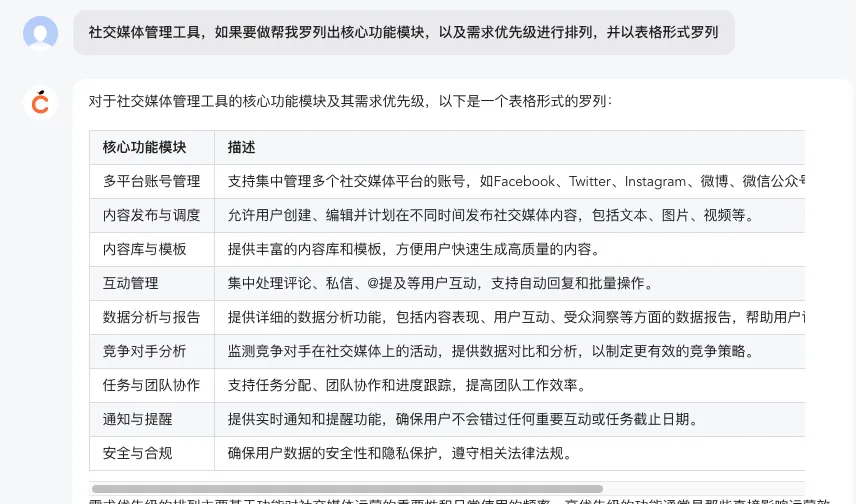Click the 描述 column header
Image resolution: width=856 pixels, height=504 pixels.
510,147
